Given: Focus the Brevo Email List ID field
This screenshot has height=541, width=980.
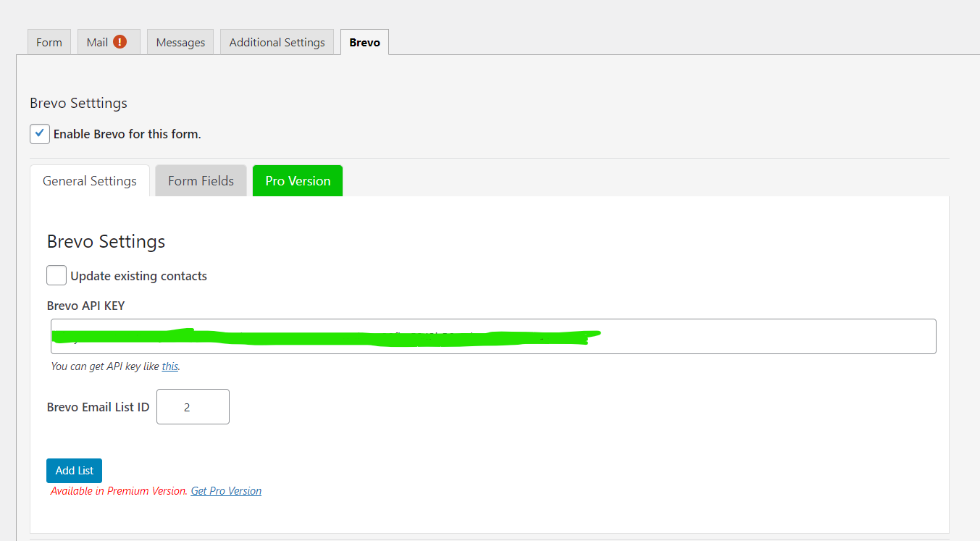Looking at the screenshot, I should 193,407.
